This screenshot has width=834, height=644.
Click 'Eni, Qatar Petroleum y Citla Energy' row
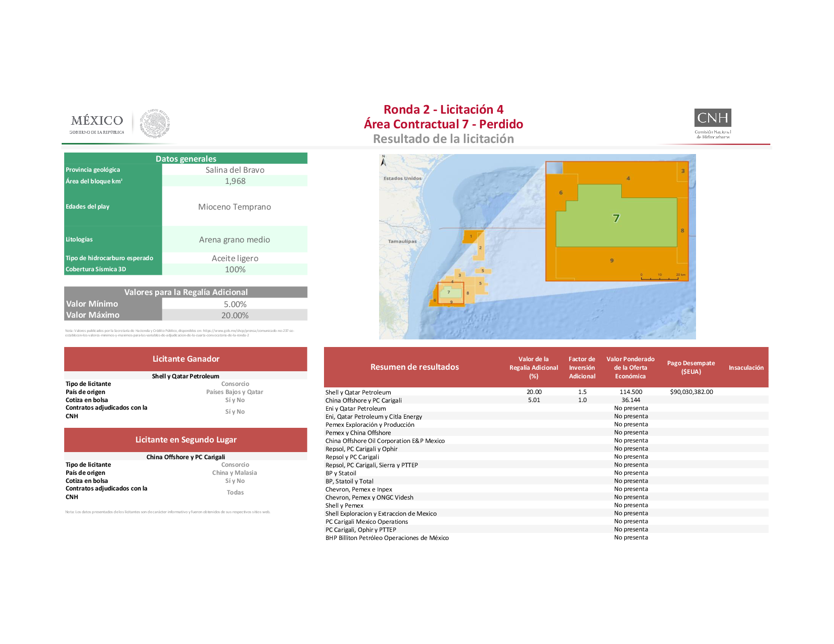click(x=546, y=416)
